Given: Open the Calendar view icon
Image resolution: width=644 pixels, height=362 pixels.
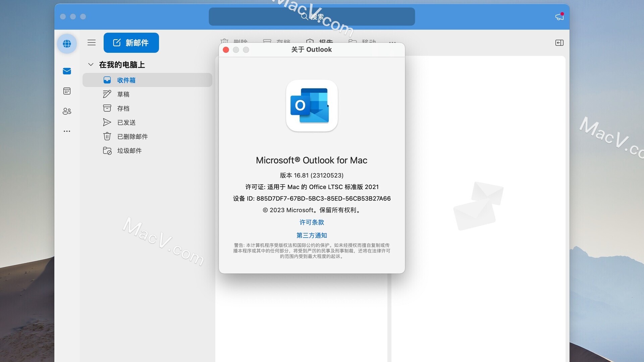Looking at the screenshot, I should tap(67, 91).
